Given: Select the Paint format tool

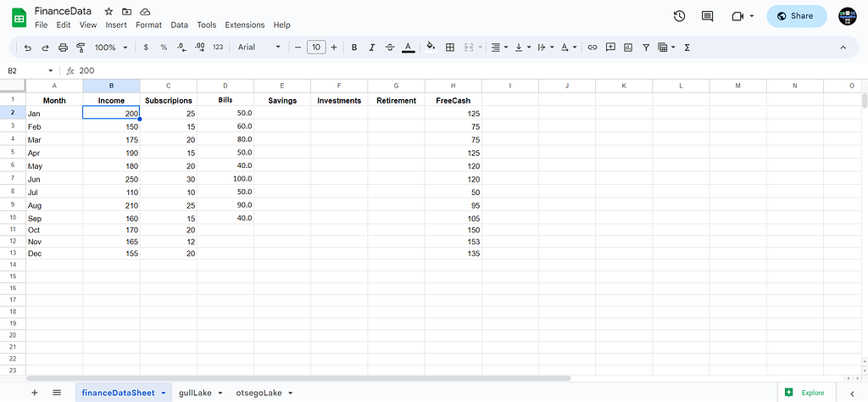Looking at the screenshot, I should coord(80,47).
